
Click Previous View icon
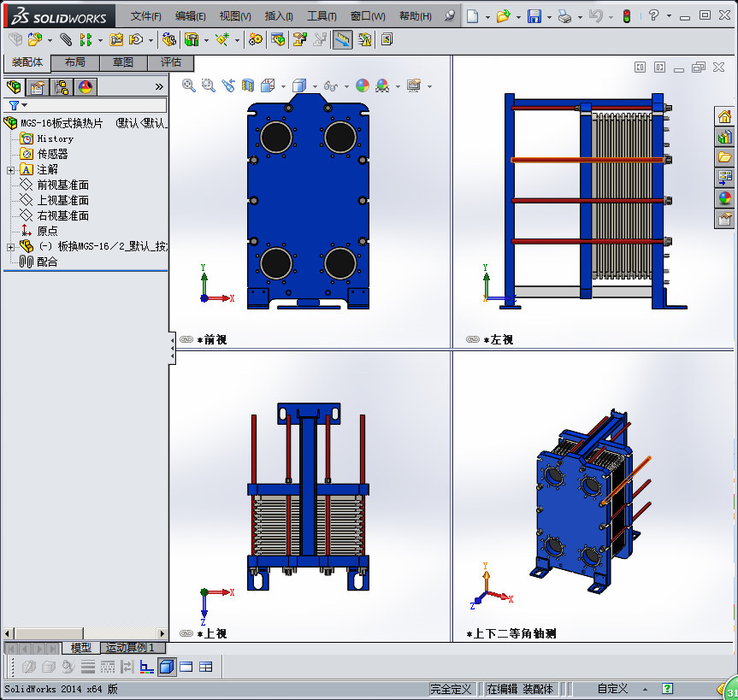[227, 85]
